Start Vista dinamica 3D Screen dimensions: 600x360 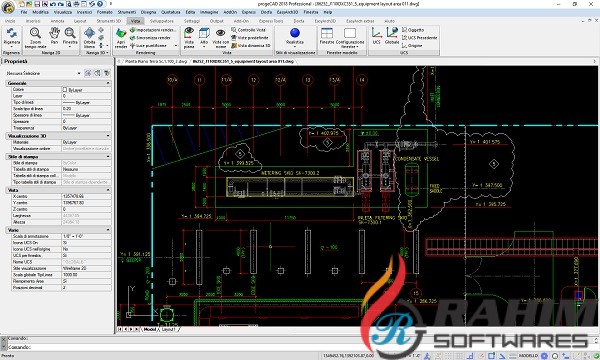[251, 46]
